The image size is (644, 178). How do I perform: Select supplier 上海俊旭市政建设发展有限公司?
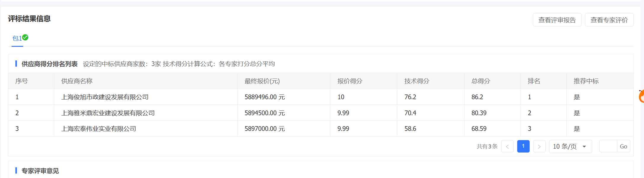[x=105, y=97]
